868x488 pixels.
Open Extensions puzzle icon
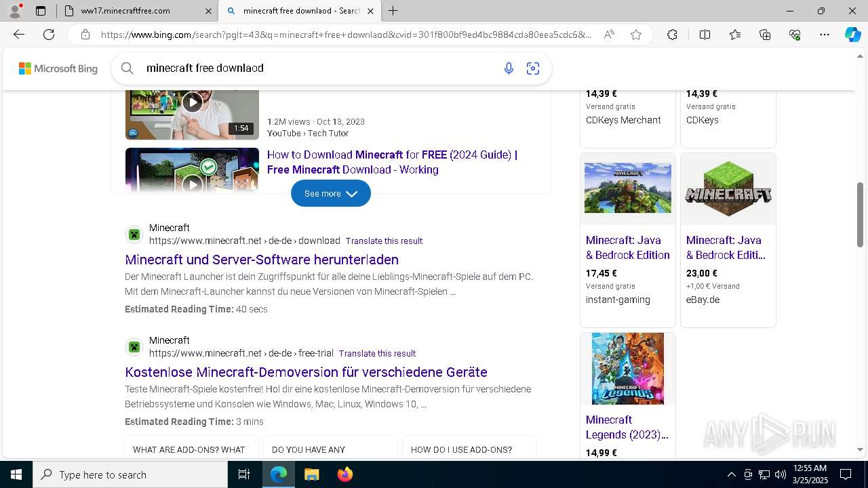point(672,35)
